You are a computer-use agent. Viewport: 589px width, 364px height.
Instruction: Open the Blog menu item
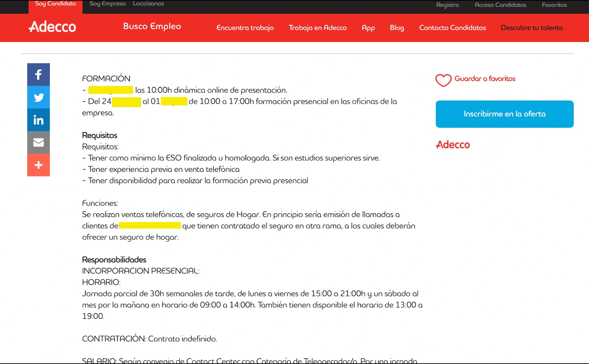pos(397,28)
